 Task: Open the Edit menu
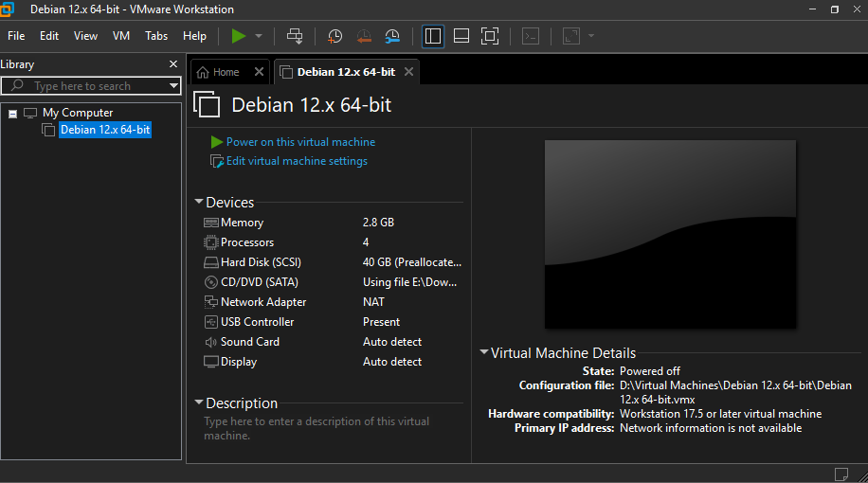(49, 36)
